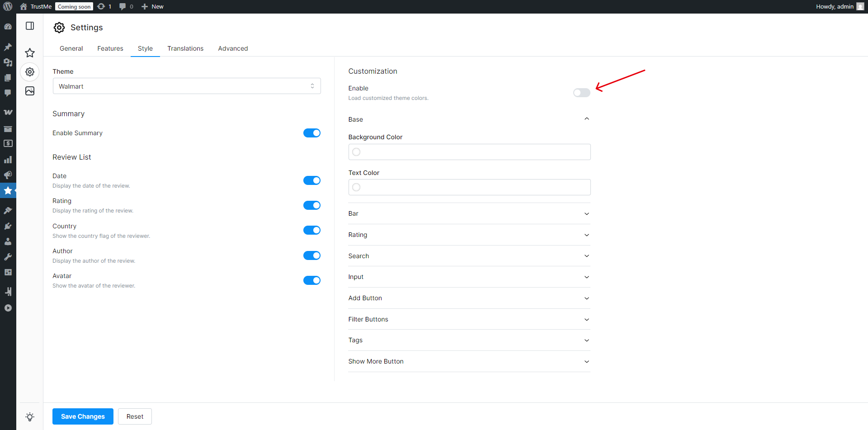Switch to the Translations tab

[x=185, y=48]
